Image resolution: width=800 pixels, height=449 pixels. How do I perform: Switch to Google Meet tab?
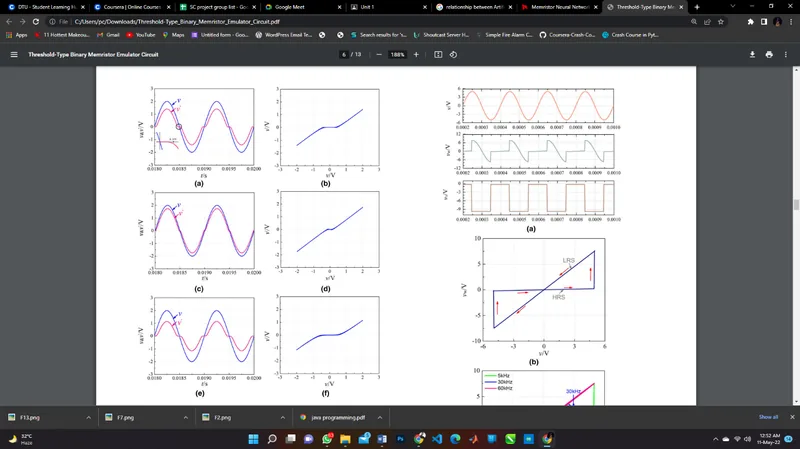click(303, 7)
